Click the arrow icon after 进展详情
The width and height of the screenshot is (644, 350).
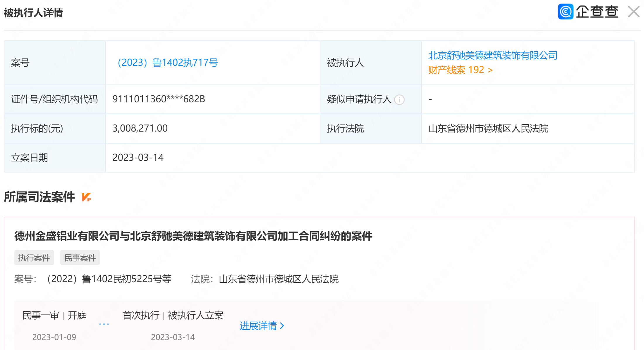click(282, 325)
